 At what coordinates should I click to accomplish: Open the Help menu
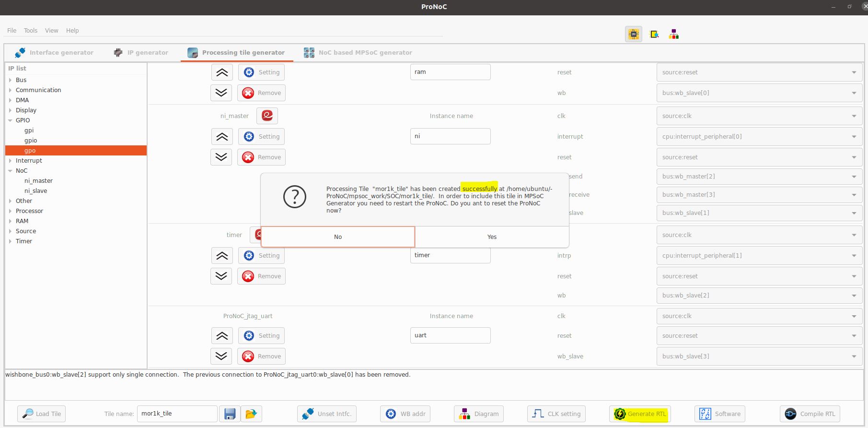pyautogui.click(x=72, y=31)
